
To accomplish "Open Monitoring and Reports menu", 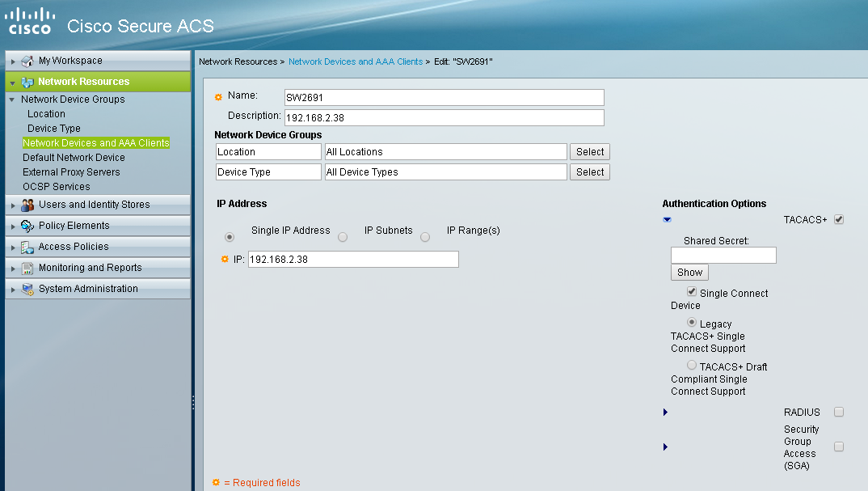I will [98, 269].
